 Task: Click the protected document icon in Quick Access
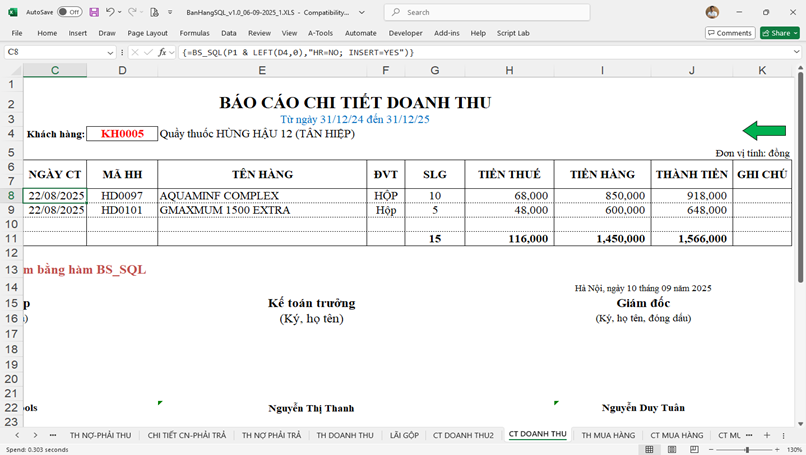pos(154,12)
